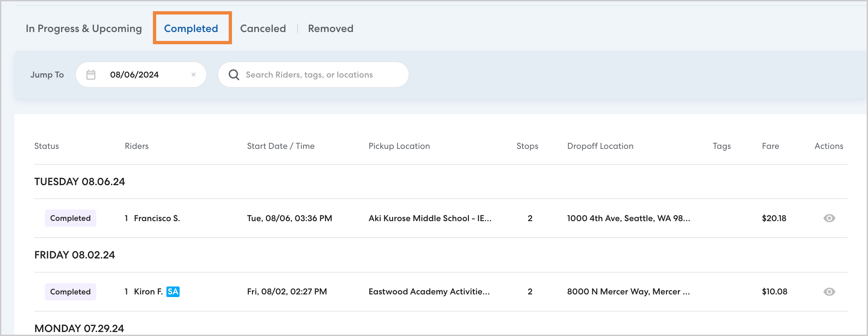The width and height of the screenshot is (868, 336).
Task: Switch to the Canceled tab
Action: [x=263, y=28]
